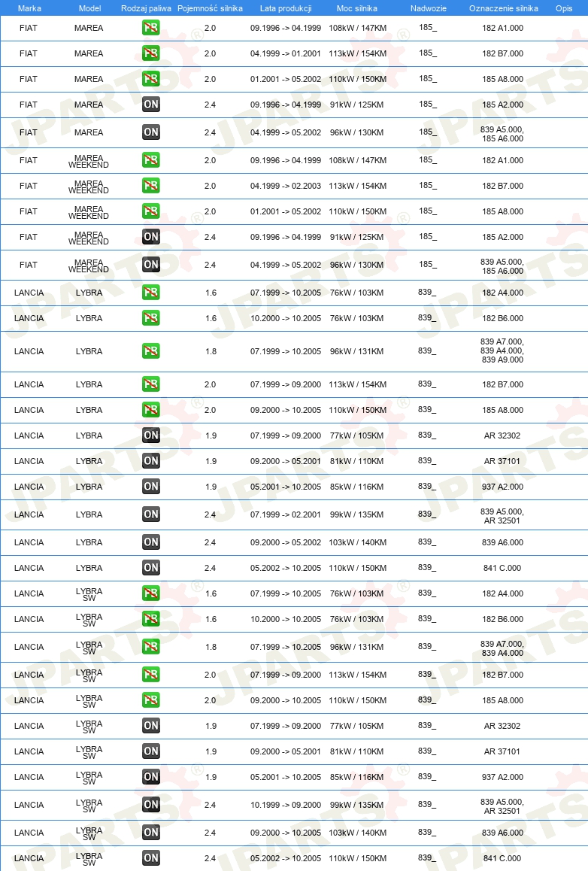This screenshot has height=871, width=588.
Task: Click the Moc silnika column header
Action: (357, 8)
